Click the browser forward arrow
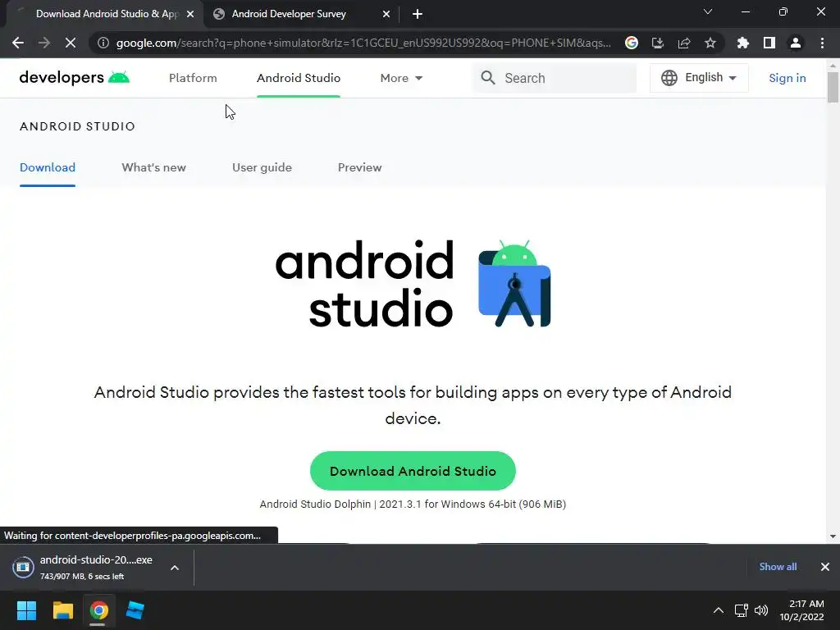This screenshot has height=630, width=840. tap(44, 43)
